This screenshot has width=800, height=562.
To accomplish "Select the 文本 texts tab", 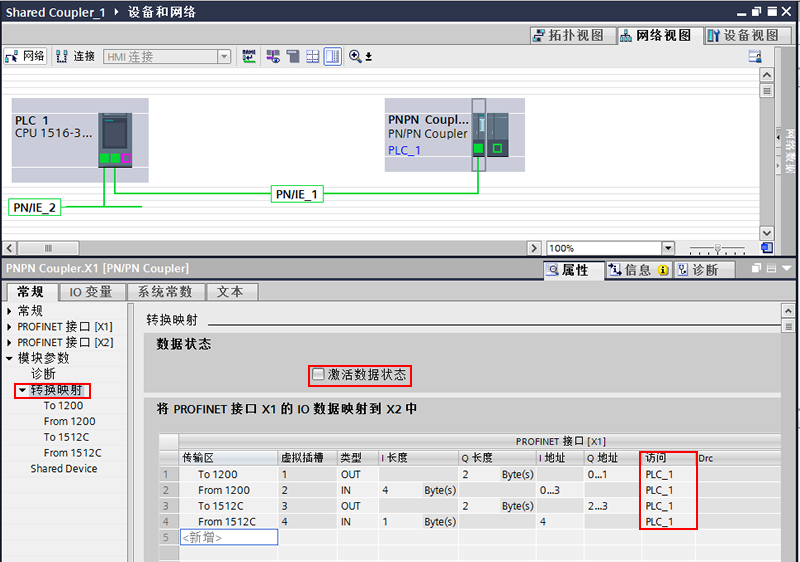I will 231,292.
